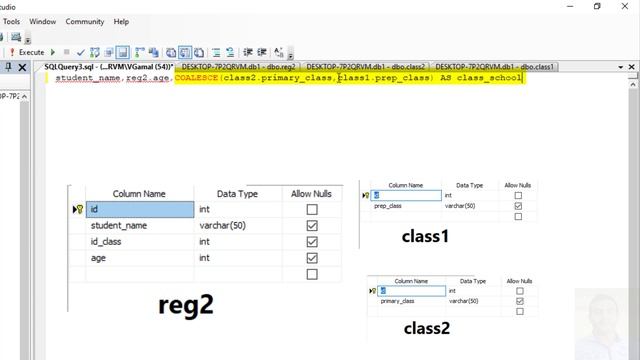Open the Help menu

[x=121, y=22]
